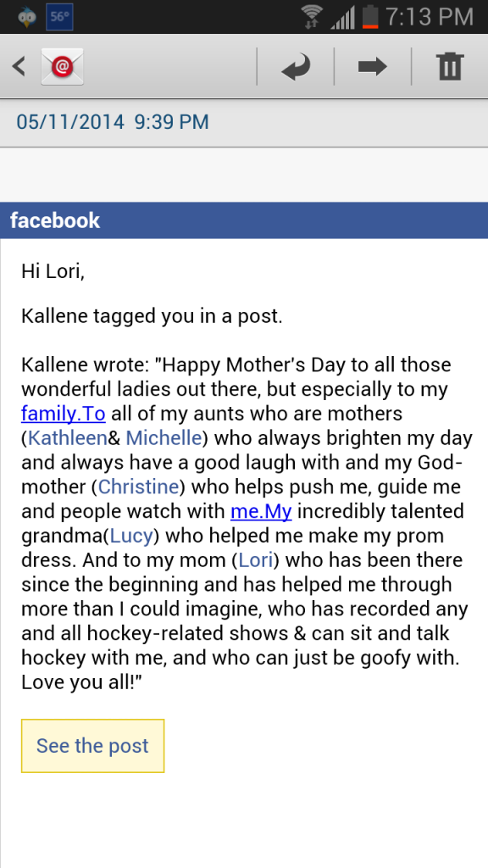
Task: Open Lucy's profile link
Action: point(131,536)
